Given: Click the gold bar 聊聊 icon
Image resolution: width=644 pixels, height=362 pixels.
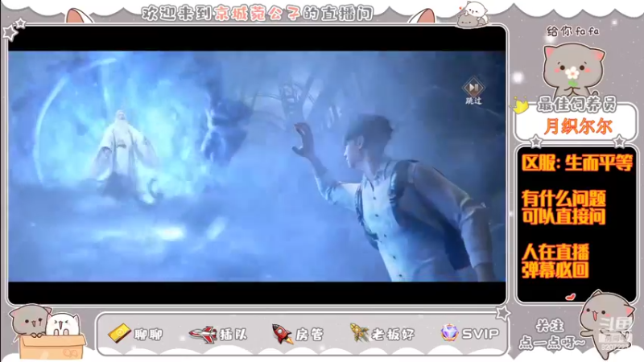Looking at the screenshot, I should pos(119,333).
